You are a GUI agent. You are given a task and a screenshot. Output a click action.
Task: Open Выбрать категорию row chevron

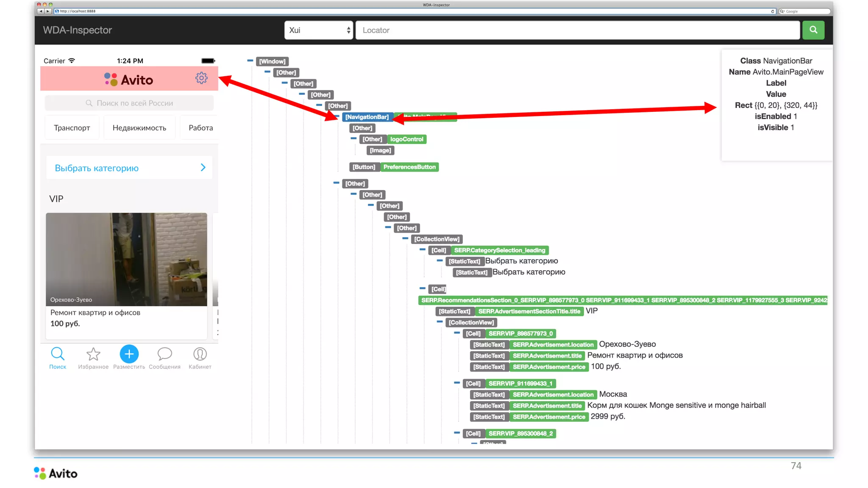point(203,168)
